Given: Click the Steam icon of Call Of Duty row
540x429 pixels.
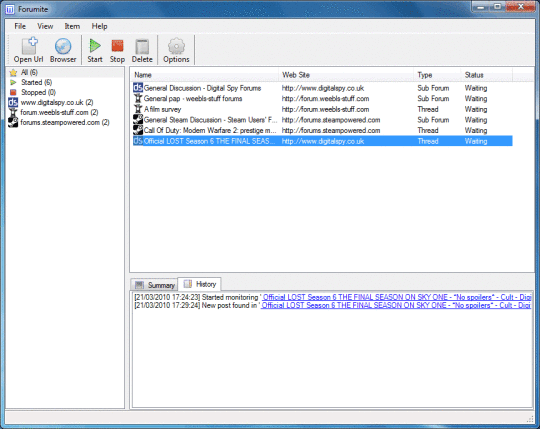Looking at the screenshot, I should tap(138, 130).
